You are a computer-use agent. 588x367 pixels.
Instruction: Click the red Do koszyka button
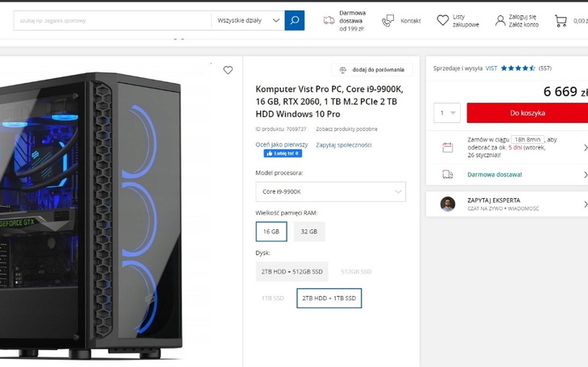pos(528,113)
